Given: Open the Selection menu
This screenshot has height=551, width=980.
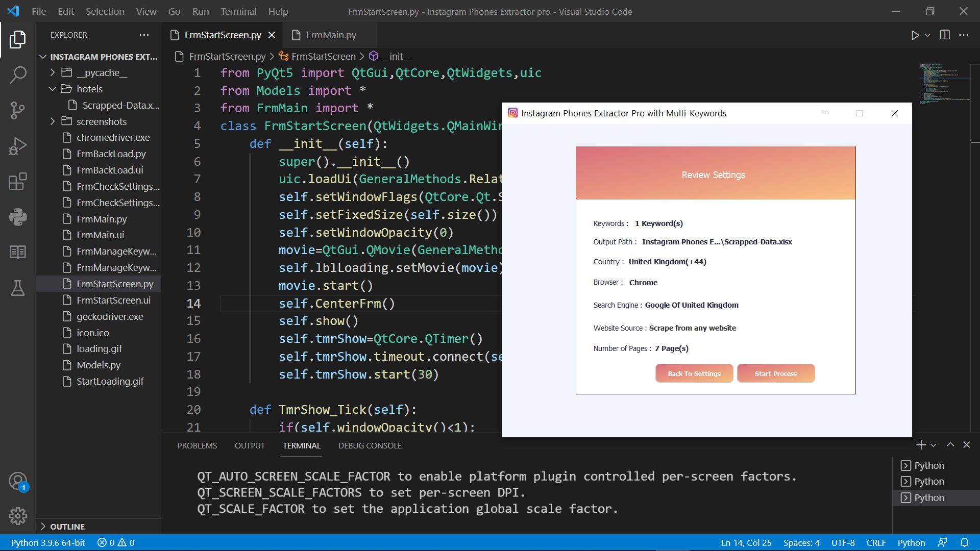Looking at the screenshot, I should (x=105, y=11).
